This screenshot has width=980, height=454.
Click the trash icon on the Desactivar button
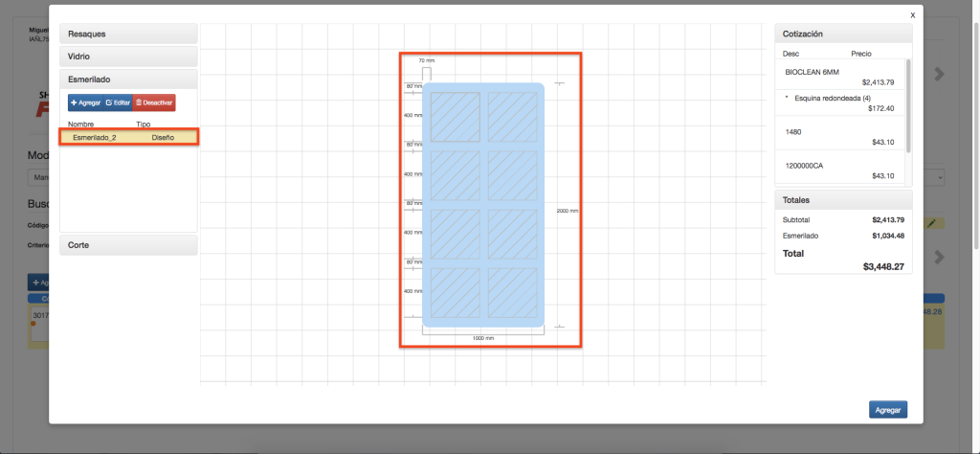click(138, 102)
